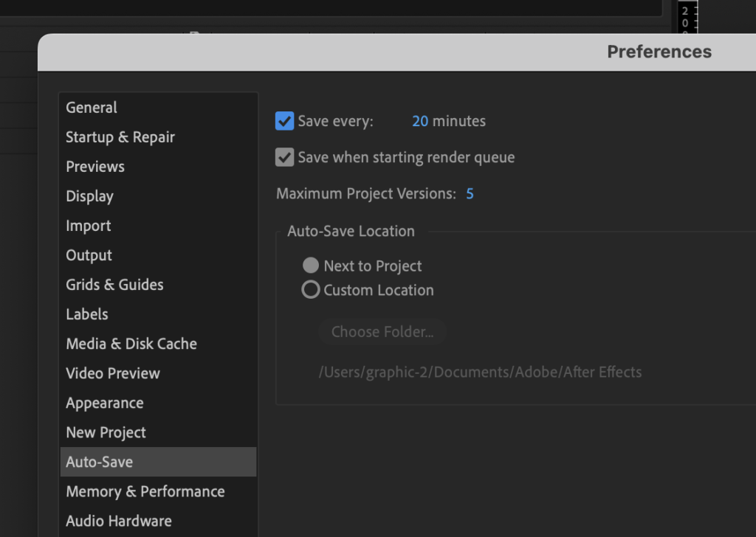Open the Startup & Repair preferences
This screenshot has height=537, width=756.
pyautogui.click(x=120, y=137)
